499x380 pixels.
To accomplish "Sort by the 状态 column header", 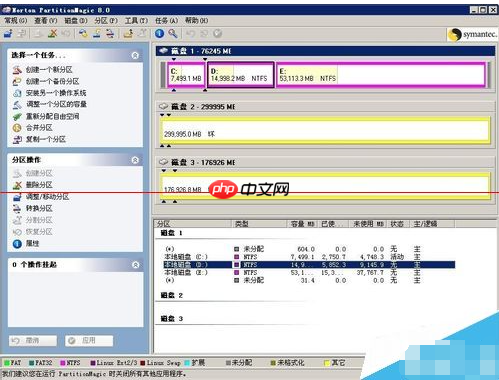I will [x=399, y=224].
